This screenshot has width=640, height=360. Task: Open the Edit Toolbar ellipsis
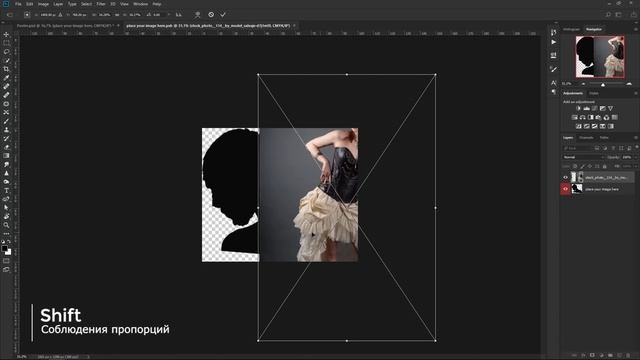[x=6, y=233]
